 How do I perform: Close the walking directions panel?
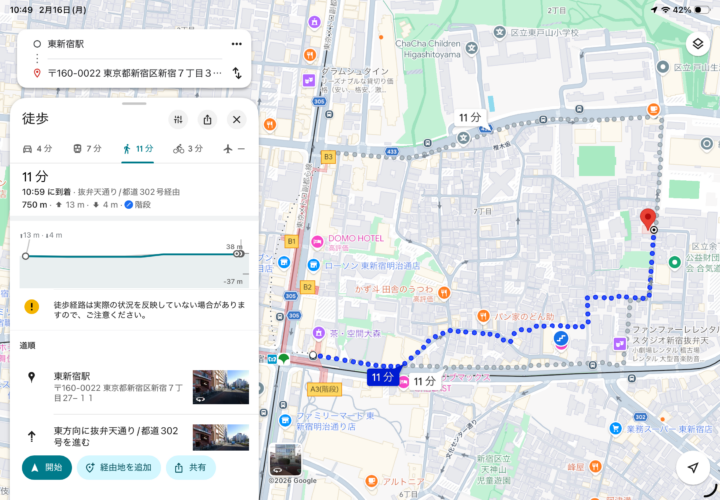tap(237, 119)
